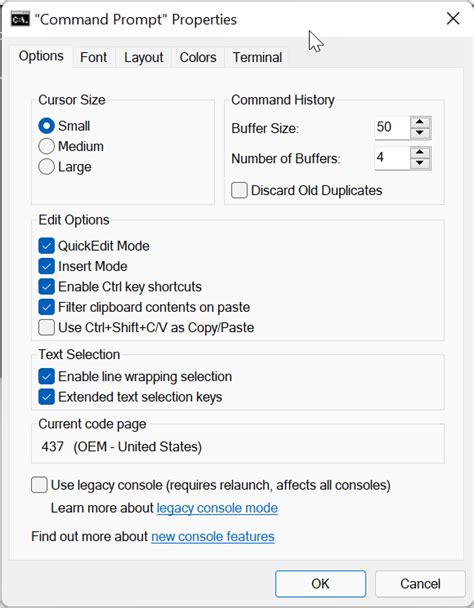Viewport: 474px width, 608px height.
Task: Disable Insert Mode checkbox
Action: pyautogui.click(x=47, y=266)
